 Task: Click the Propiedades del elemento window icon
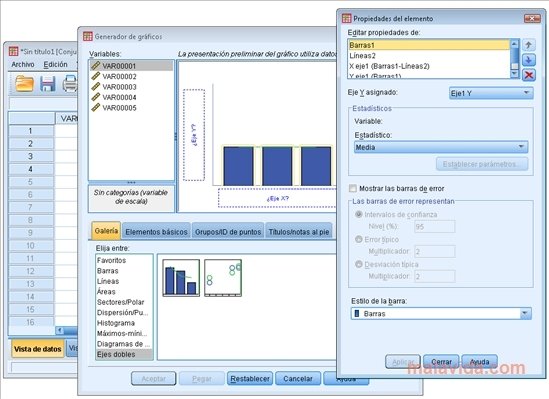point(347,18)
